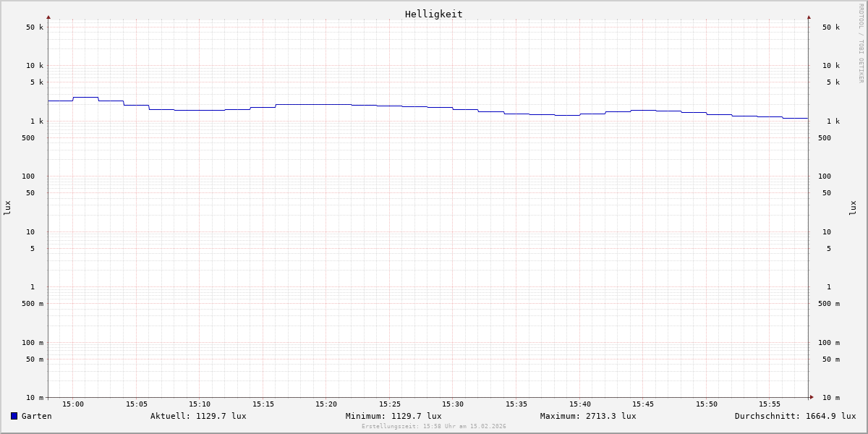The image size is (868, 434).
Task: Click the Durchschnitt 1664.9 lux readout
Action: point(795,416)
